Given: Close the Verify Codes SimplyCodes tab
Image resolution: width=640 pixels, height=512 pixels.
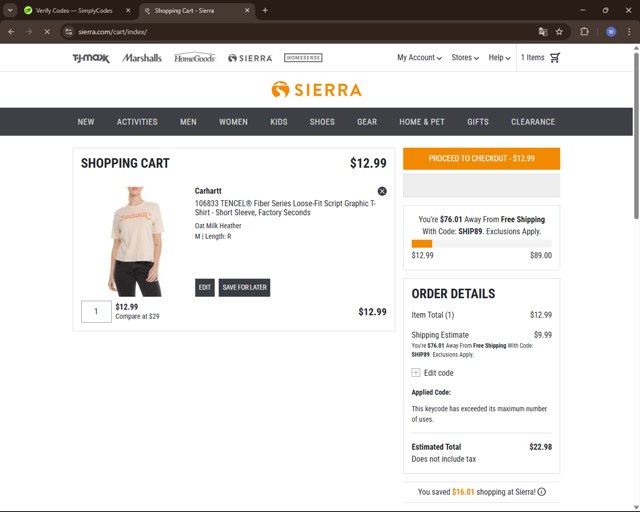Looking at the screenshot, I should 128,11.
